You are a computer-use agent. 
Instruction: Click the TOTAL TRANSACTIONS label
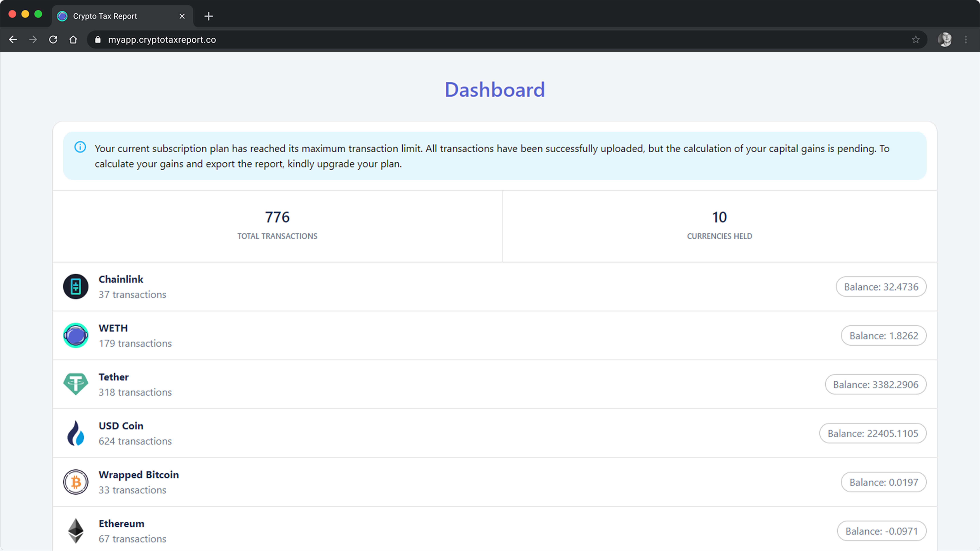point(277,236)
